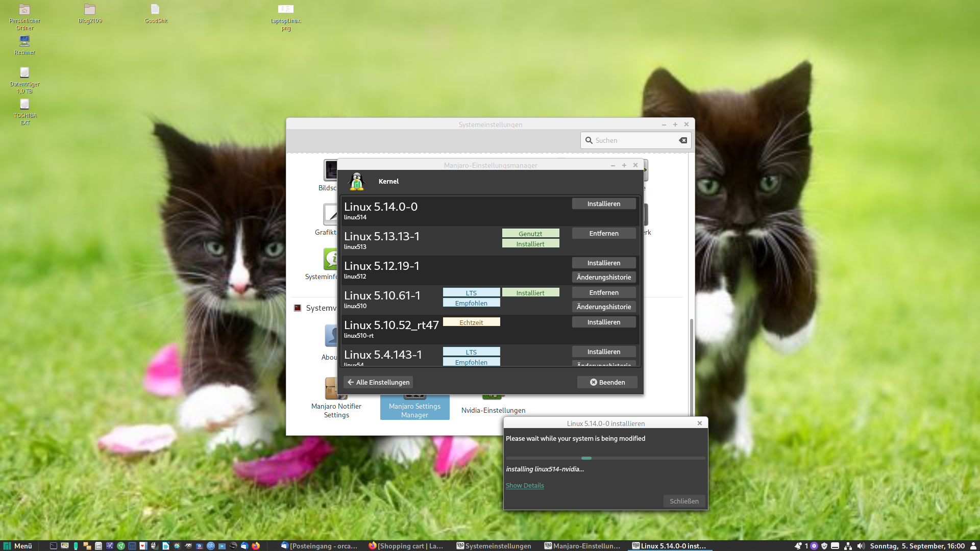Screen dimensions: 980x551
Task: Select the Linux 5.14.0-0 install taskbar entry
Action: [670, 546]
